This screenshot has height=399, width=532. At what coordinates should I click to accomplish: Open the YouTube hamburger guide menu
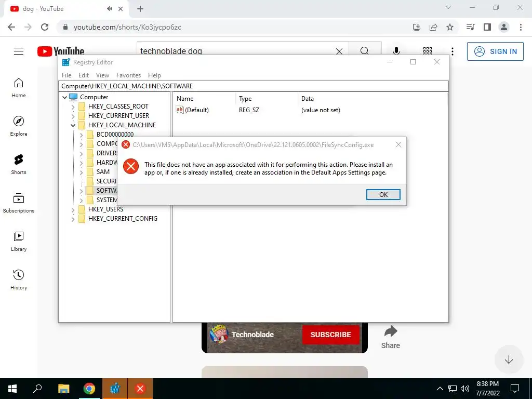[x=19, y=51]
